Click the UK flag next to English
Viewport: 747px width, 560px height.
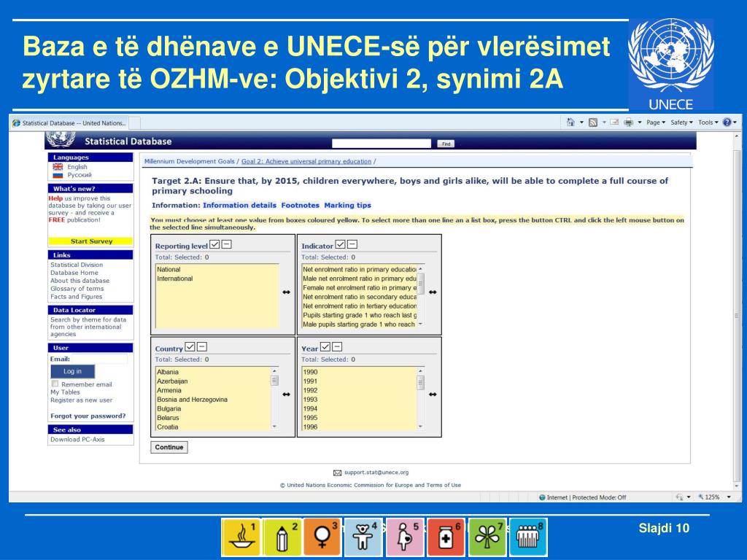pyautogui.click(x=58, y=167)
